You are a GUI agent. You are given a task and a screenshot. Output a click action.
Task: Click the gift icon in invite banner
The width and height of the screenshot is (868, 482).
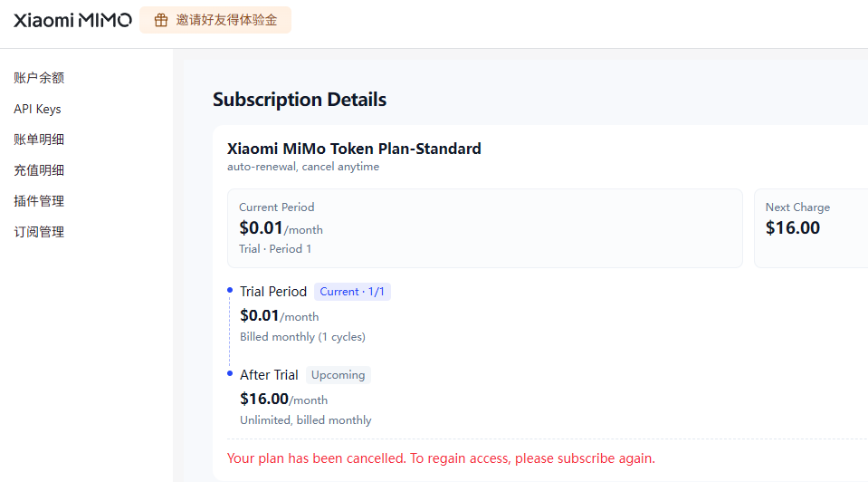(161, 21)
